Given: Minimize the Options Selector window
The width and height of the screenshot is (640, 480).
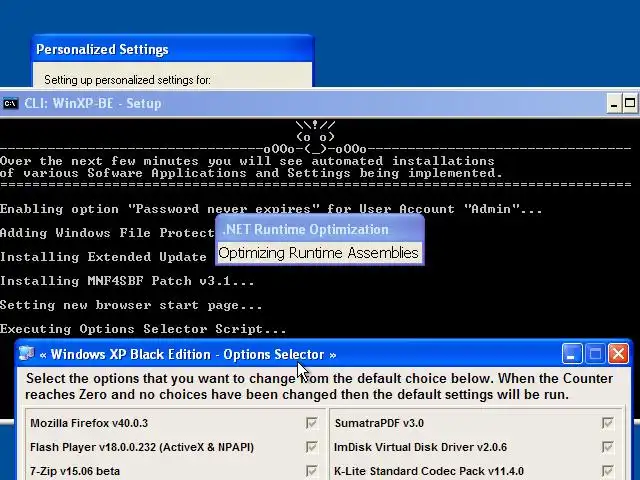Looking at the screenshot, I should (571, 353).
